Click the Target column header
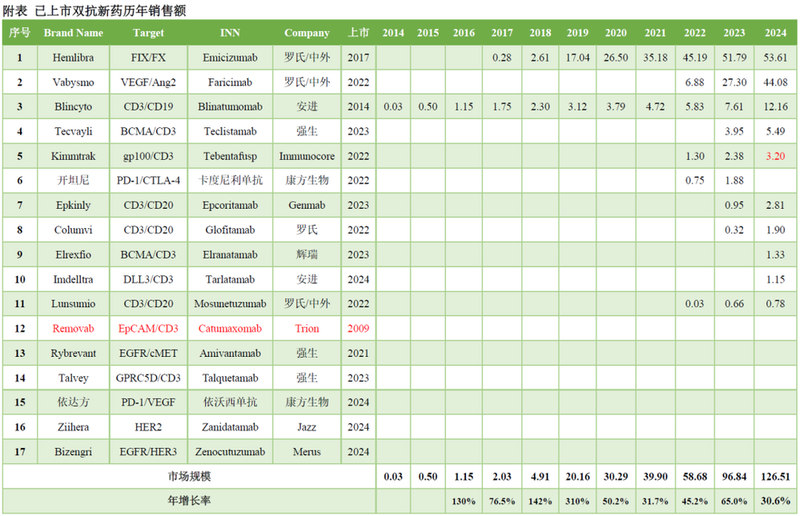This screenshot has width=800, height=516. (x=148, y=33)
